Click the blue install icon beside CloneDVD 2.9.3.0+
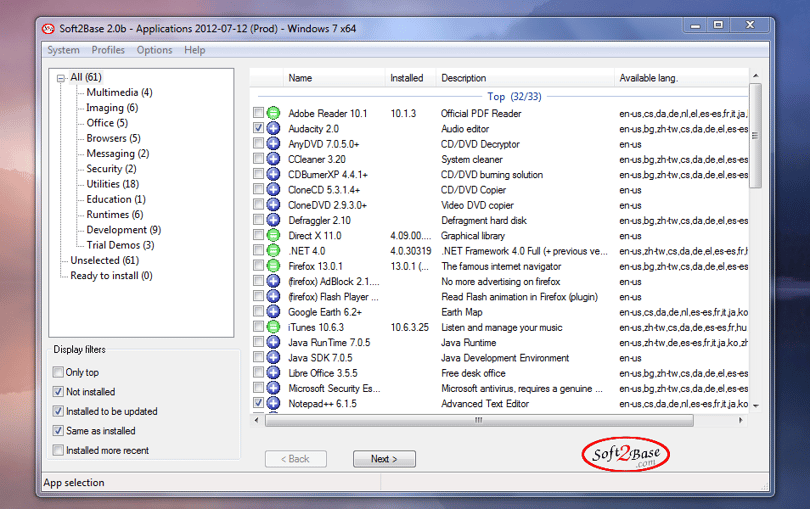 273,204
